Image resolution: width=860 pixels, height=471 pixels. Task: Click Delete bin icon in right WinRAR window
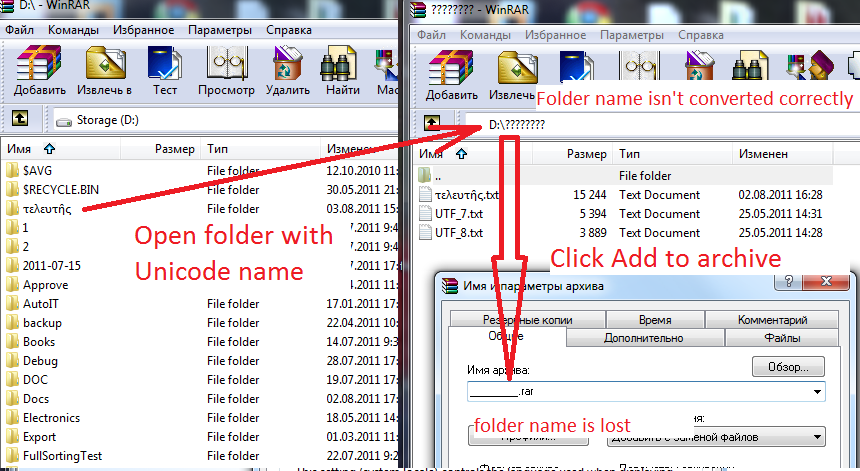[x=699, y=66]
